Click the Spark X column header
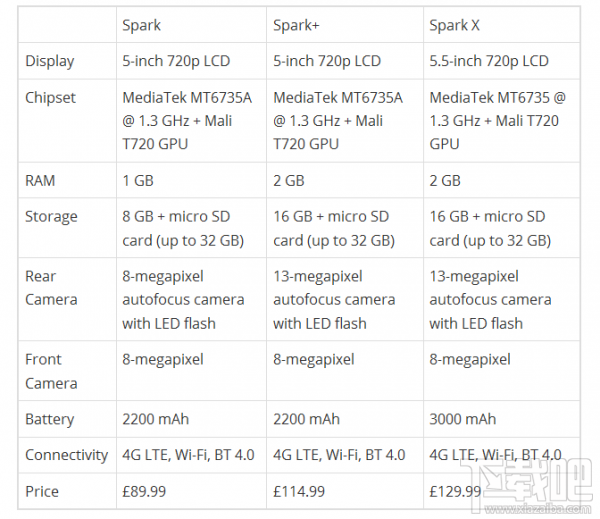 (454, 26)
